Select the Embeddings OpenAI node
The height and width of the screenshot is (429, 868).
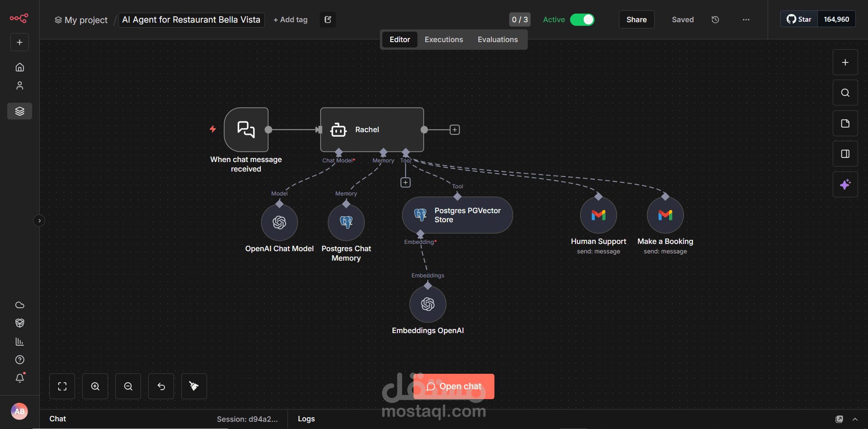(x=428, y=304)
